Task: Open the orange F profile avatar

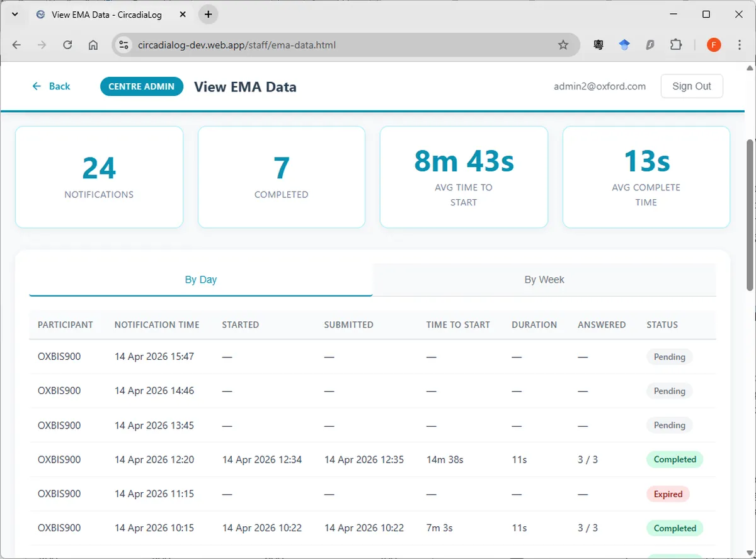Action: [x=714, y=45]
